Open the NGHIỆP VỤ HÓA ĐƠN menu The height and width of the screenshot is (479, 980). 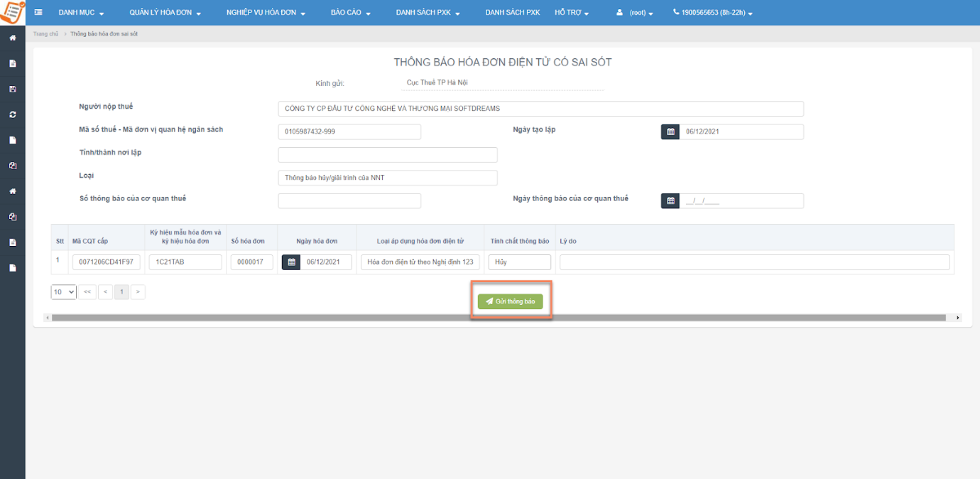[x=266, y=13]
